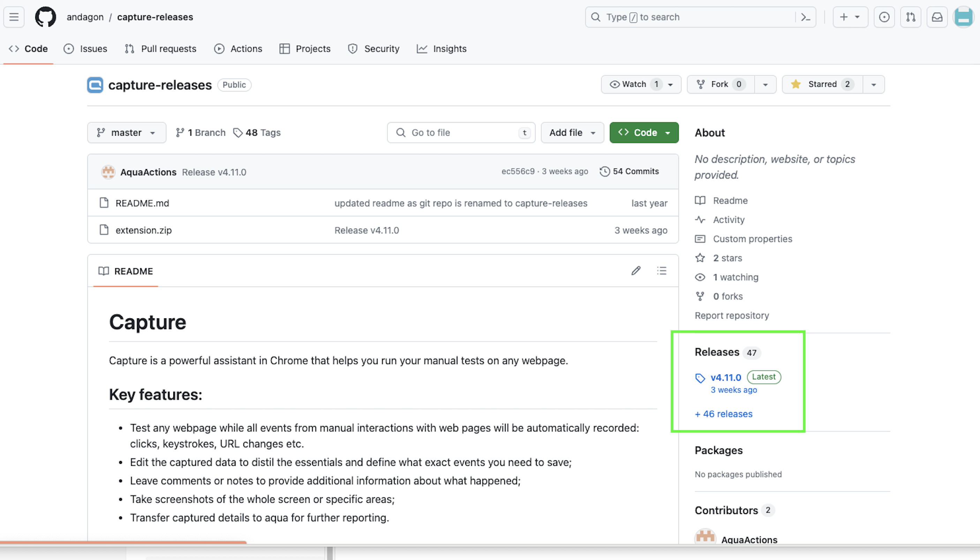Open the Add file dropdown
980x560 pixels.
[x=572, y=133]
